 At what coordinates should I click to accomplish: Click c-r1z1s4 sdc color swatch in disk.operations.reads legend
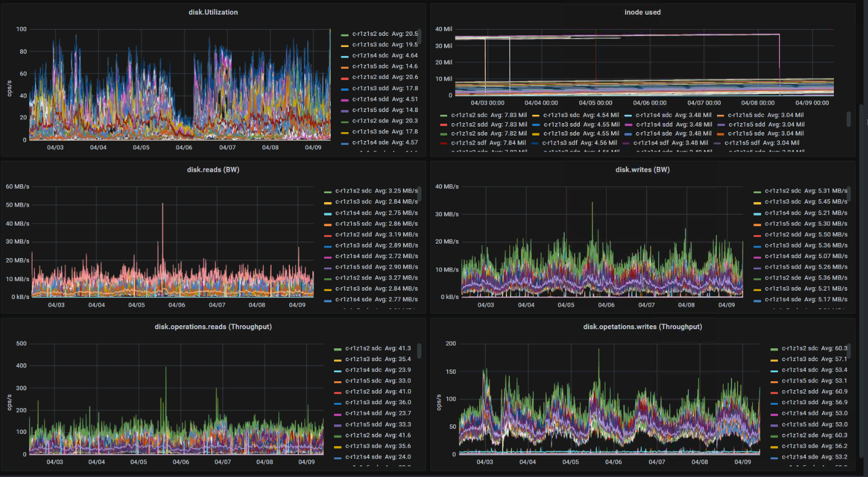(x=337, y=371)
